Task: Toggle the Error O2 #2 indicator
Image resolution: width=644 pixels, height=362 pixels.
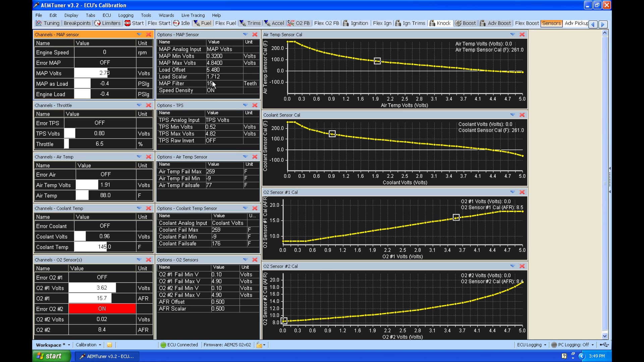Action: [x=102, y=309]
